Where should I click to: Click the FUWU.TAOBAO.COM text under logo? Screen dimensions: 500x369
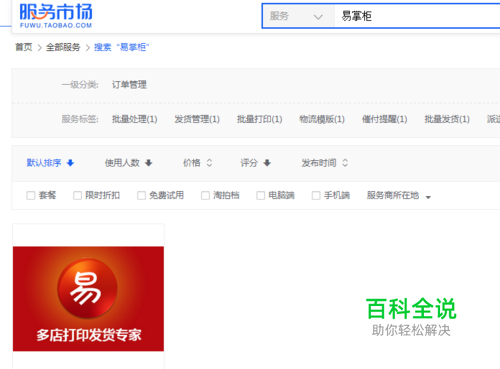coord(56,26)
